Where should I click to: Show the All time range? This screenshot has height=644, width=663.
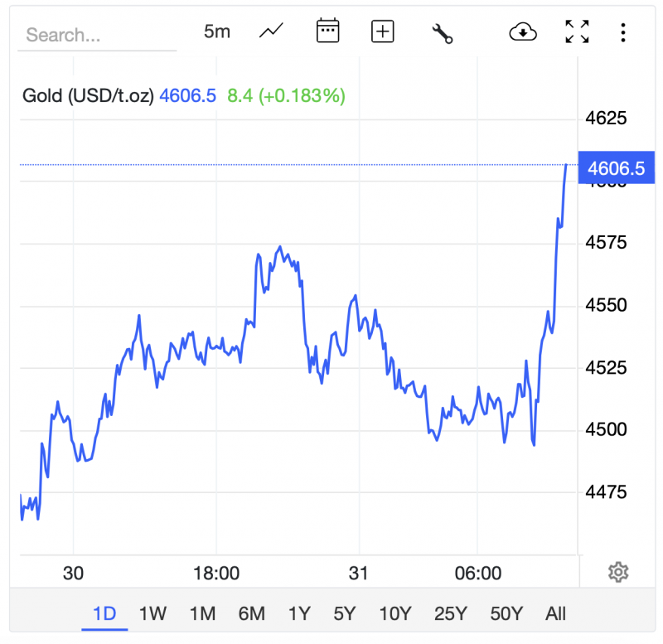coord(555,614)
